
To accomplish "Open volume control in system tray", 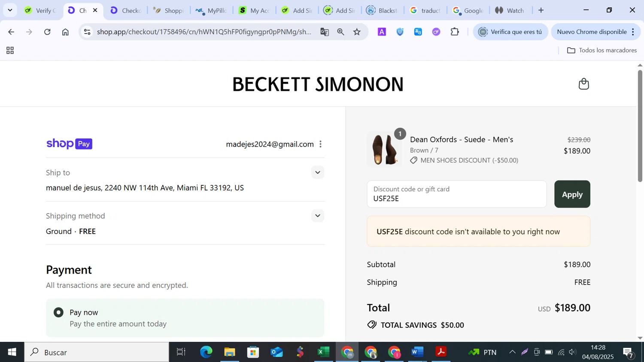I will pos(572,352).
